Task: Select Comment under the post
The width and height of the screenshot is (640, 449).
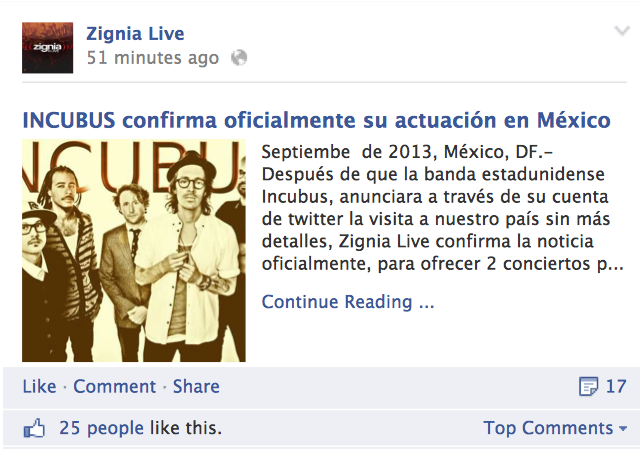Action: coord(114,387)
